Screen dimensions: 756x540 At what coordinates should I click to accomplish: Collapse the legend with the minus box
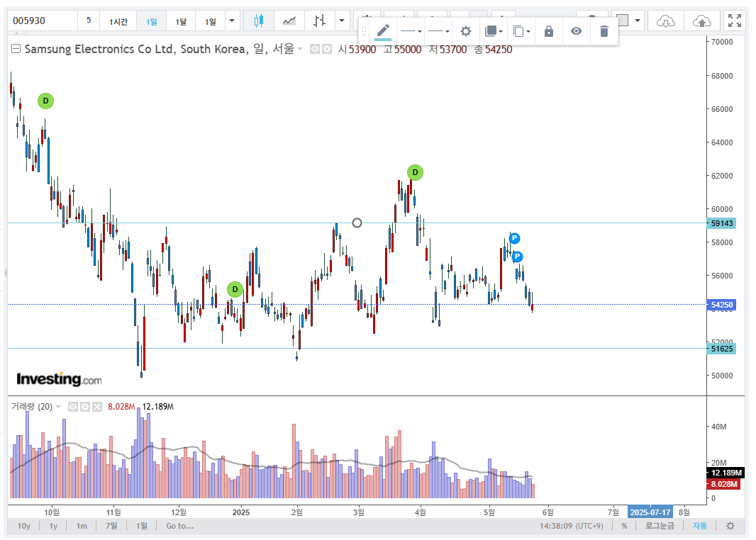pos(16,49)
